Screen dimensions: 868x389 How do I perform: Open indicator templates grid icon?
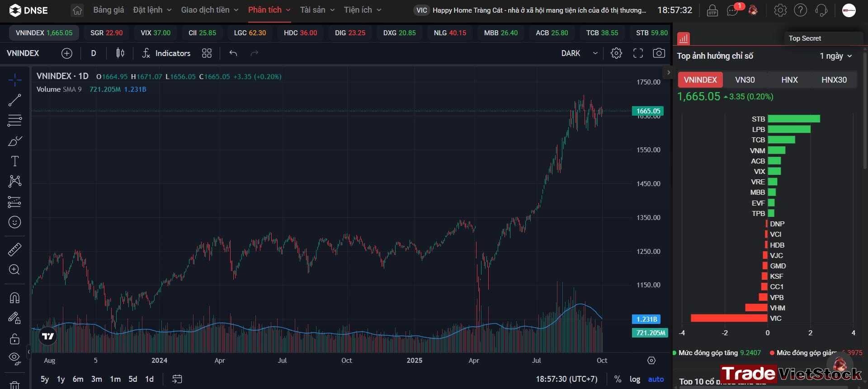(207, 53)
